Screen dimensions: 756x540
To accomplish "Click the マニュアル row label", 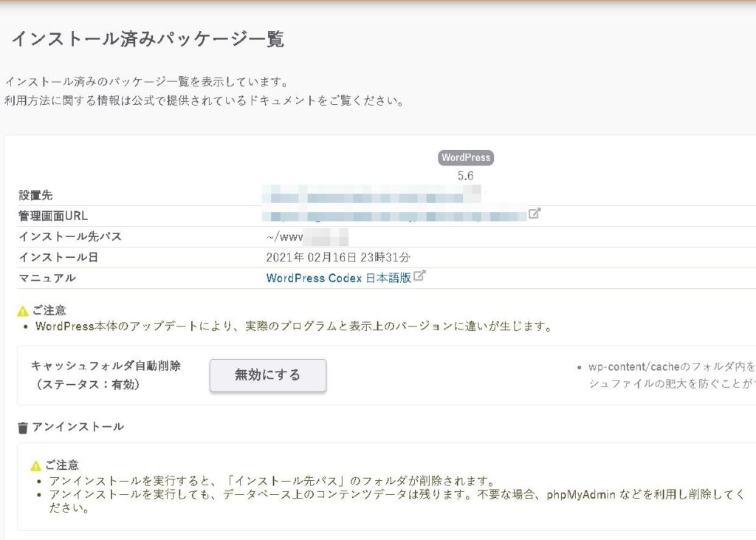I will point(47,278).
